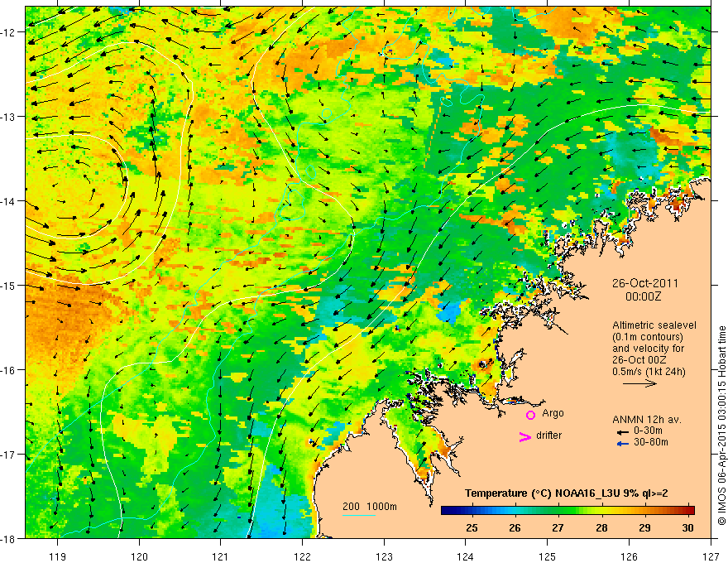This screenshot has width=728, height=563.
Task: Click the '30-80m' depth label
Action: (651, 442)
